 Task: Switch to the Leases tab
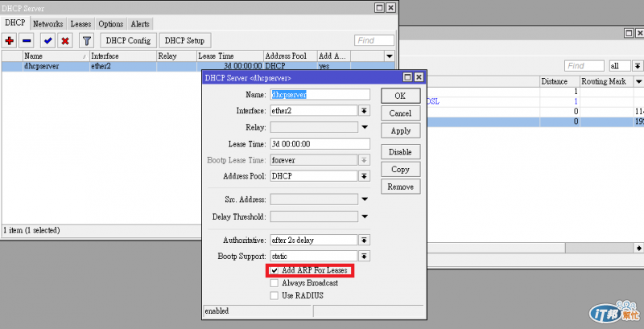pos(80,24)
